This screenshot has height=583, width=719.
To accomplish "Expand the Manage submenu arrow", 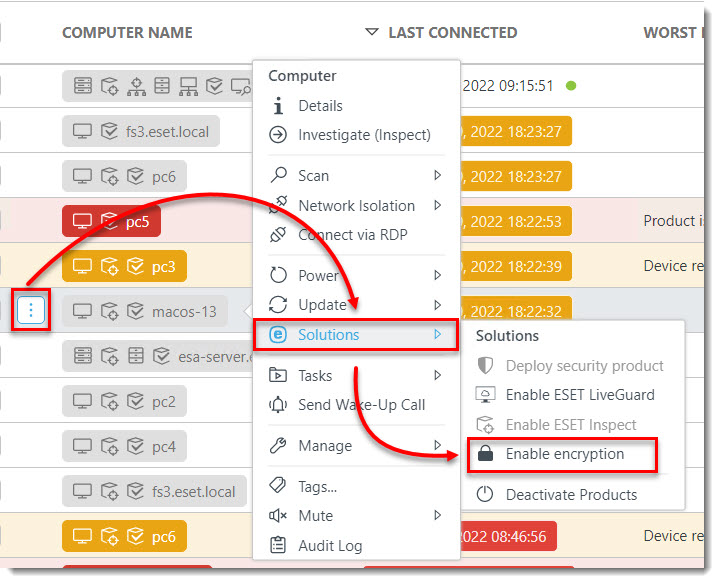I will click(437, 445).
